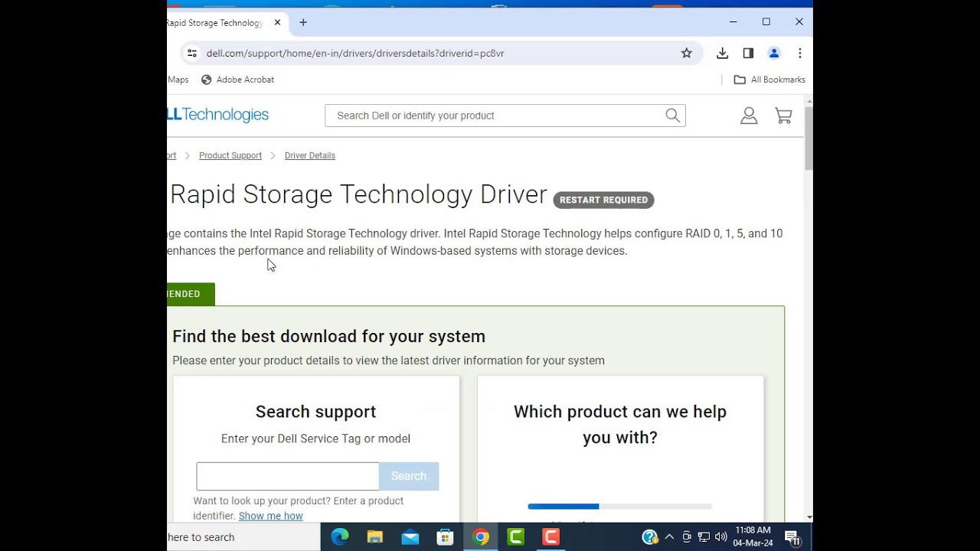Click the Search button in Search support

click(409, 476)
